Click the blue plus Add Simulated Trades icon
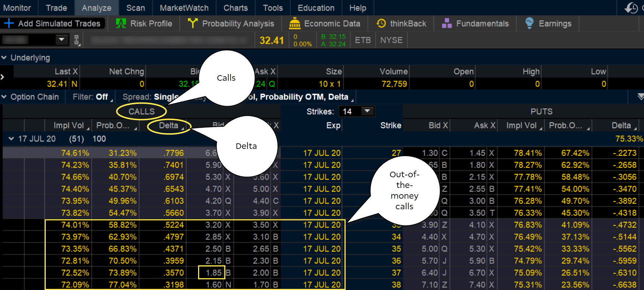 point(9,23)
